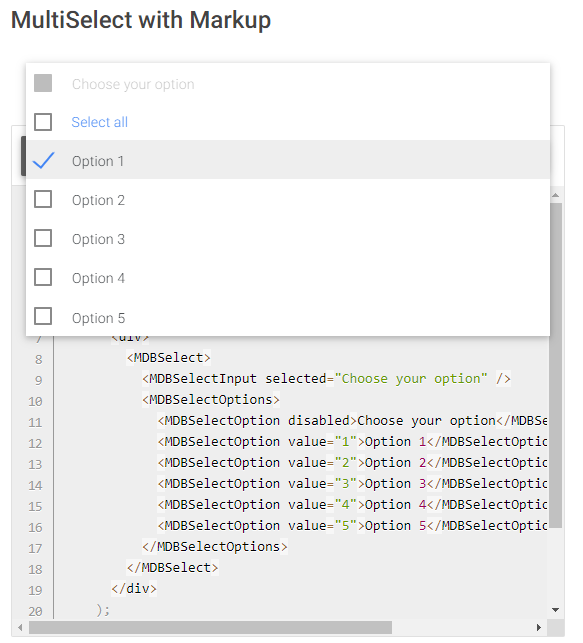This screenshot has width=583, height=643.
Task: Choose 'Option 3' text in dropdown
Action: [x=98, y=239]
